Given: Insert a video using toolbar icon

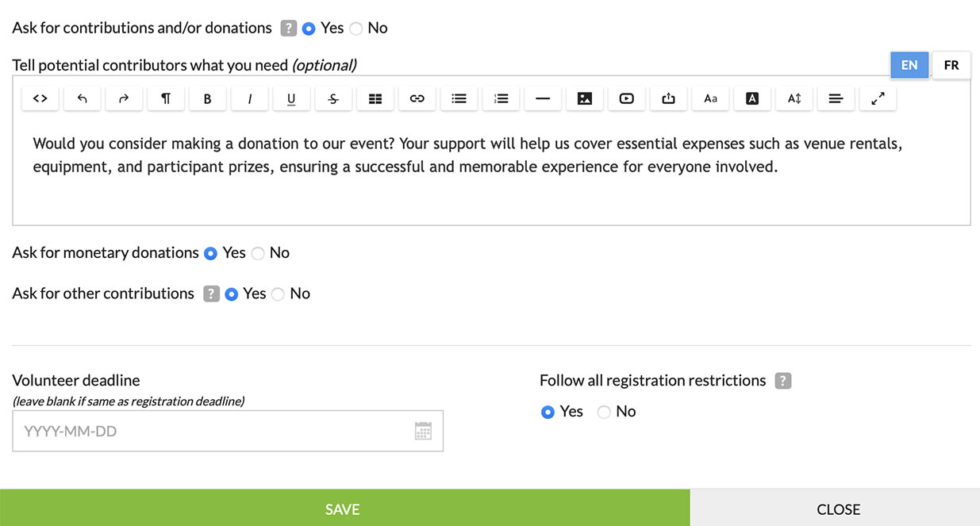Looking at the screenshot, I should coord(627,98).
